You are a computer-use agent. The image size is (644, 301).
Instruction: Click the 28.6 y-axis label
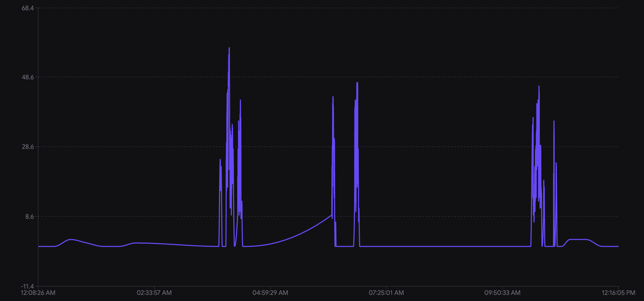(28, 147)
